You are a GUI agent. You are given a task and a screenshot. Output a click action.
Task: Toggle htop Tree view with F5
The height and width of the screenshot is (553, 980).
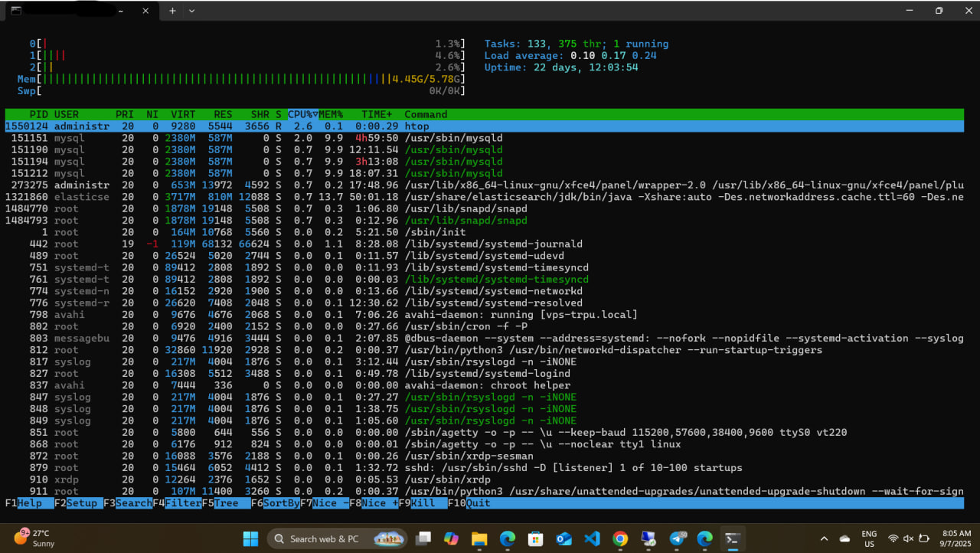coord(226,503)
